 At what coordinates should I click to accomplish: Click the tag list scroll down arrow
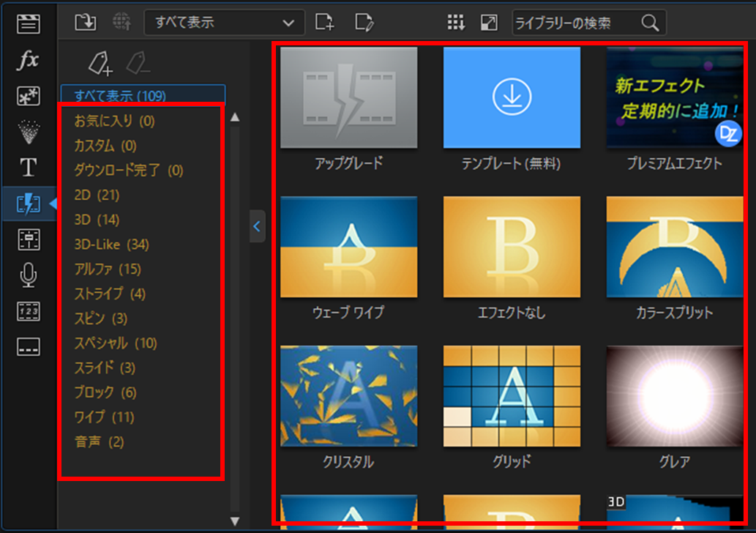235,521
